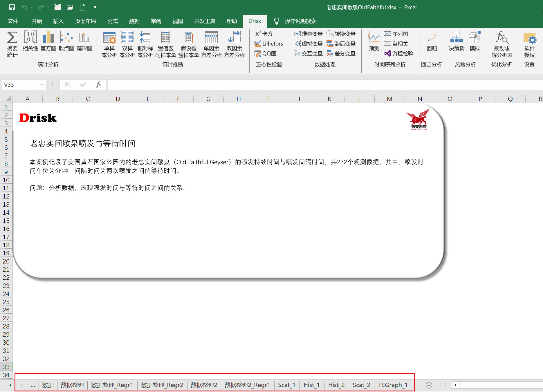
Task: Switch to the 审阅 Review tab
Action: tap(156, 21)
